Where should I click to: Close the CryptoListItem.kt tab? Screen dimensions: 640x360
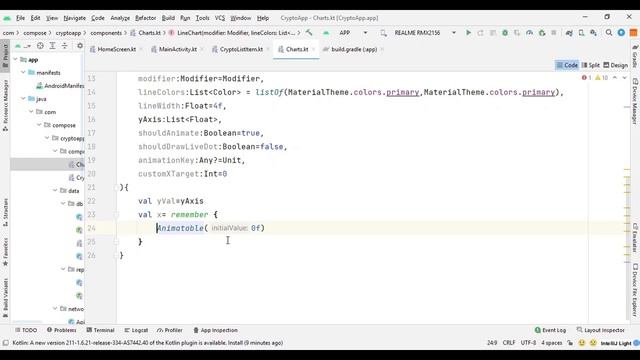(268, 49)
